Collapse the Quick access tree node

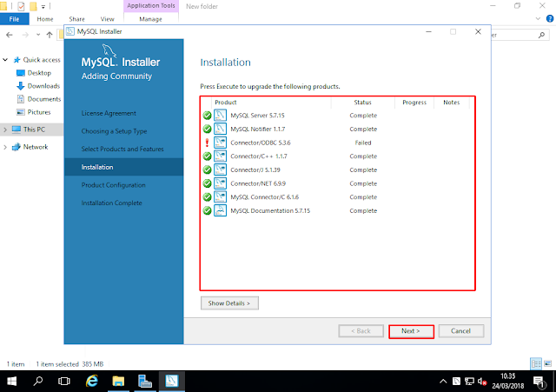coord(5,60)
